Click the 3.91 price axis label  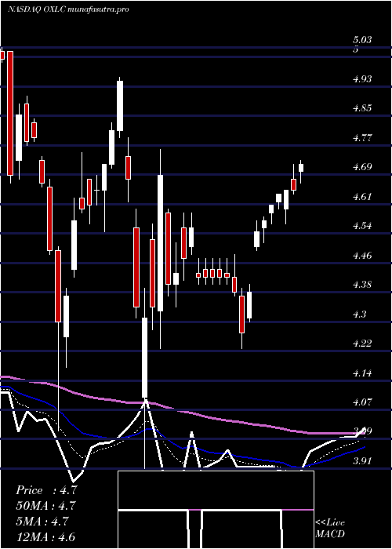[362, 461]
